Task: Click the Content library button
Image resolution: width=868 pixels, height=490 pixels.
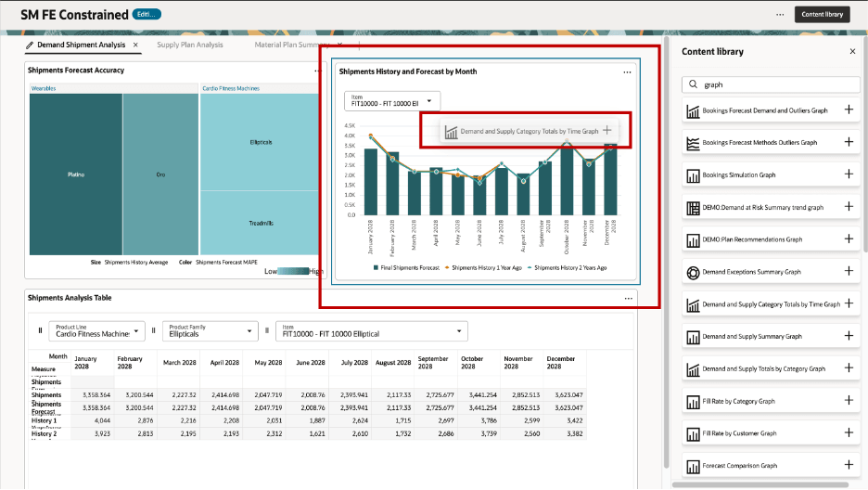Action: point(822,15)
